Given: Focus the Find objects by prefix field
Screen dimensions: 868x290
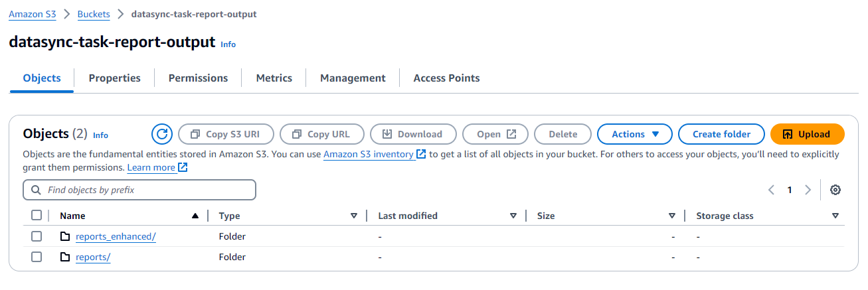Looking at the screenshot, I should tap(139, 190).
